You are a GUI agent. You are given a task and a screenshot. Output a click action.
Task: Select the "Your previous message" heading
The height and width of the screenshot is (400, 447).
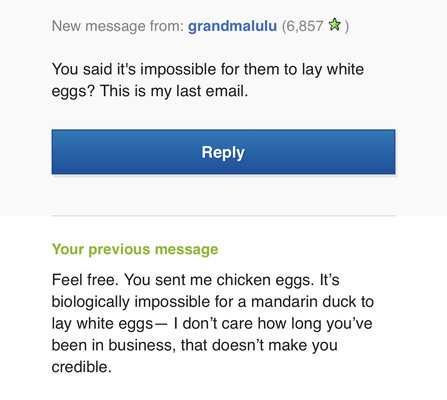tap(135, 249)
